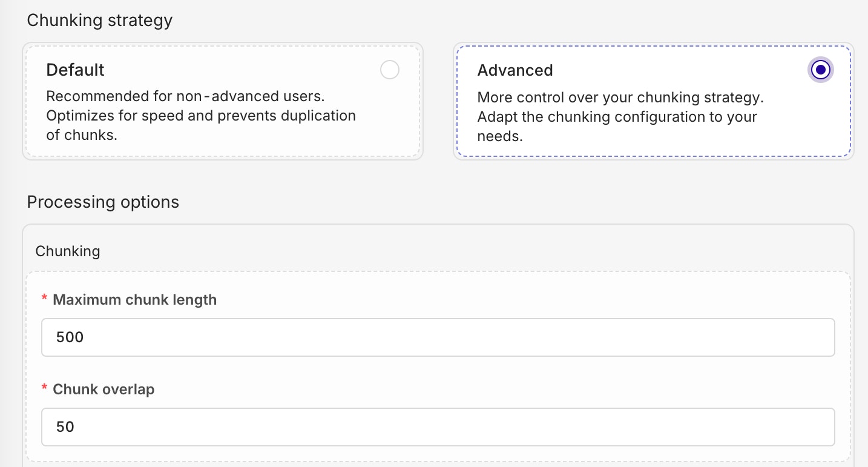Image resolution: width=868 pixels, height=467 pixels.
Task: Click the Chunking strategy heading
Action: (99, 20)
